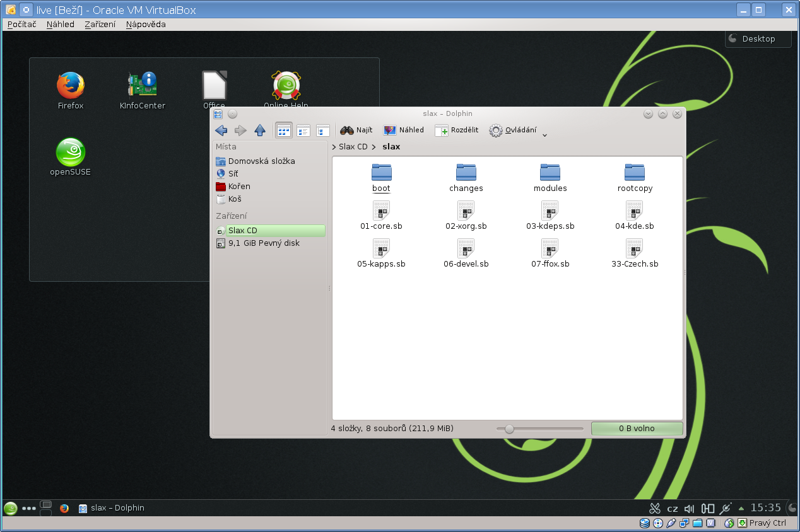Image resolution: width=800 pixels, height=532 pixels.
Task: Click the slax breadcrumb segment
Action: click(x=391, y=147)
